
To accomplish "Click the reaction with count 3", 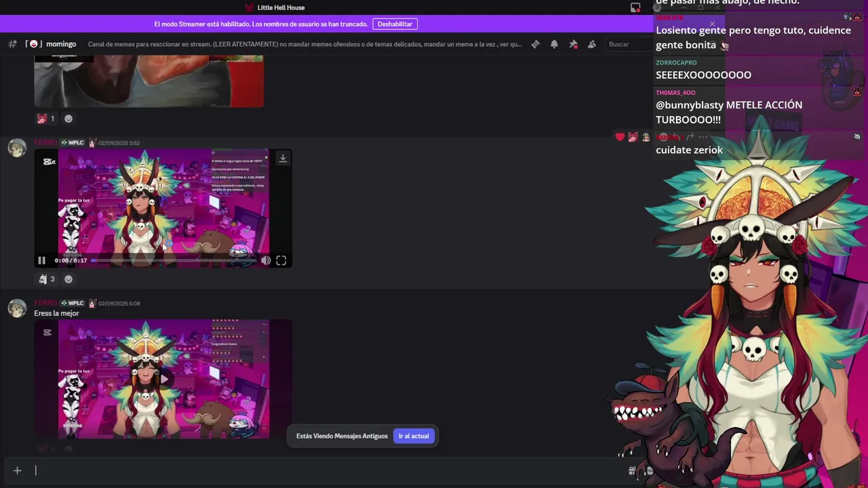I will (46, 279).
